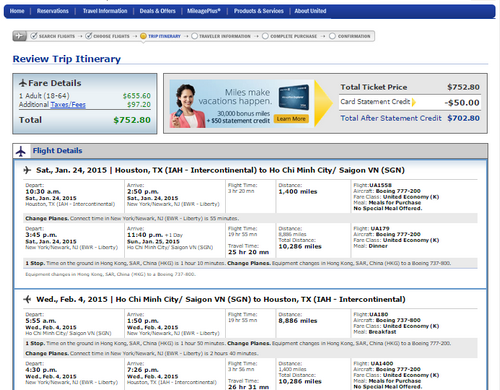Open the Deals & Offers menu

157,11
